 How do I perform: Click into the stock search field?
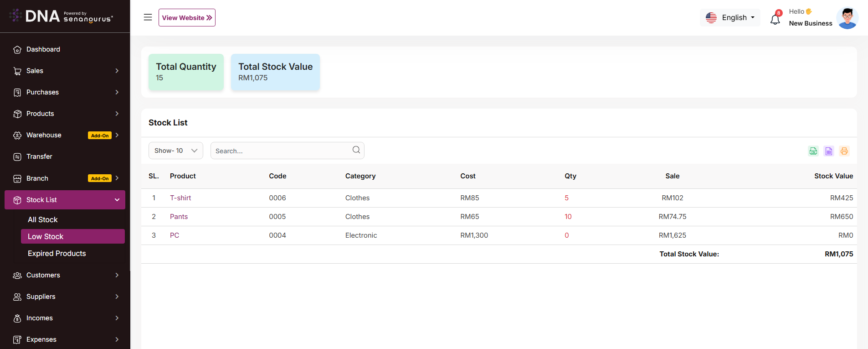[x=280, y=151]
